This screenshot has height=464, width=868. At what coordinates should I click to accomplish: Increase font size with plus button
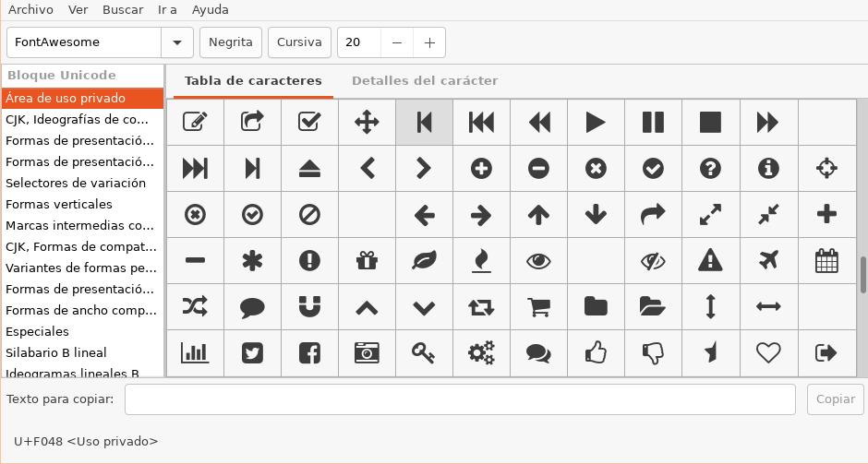429,42
